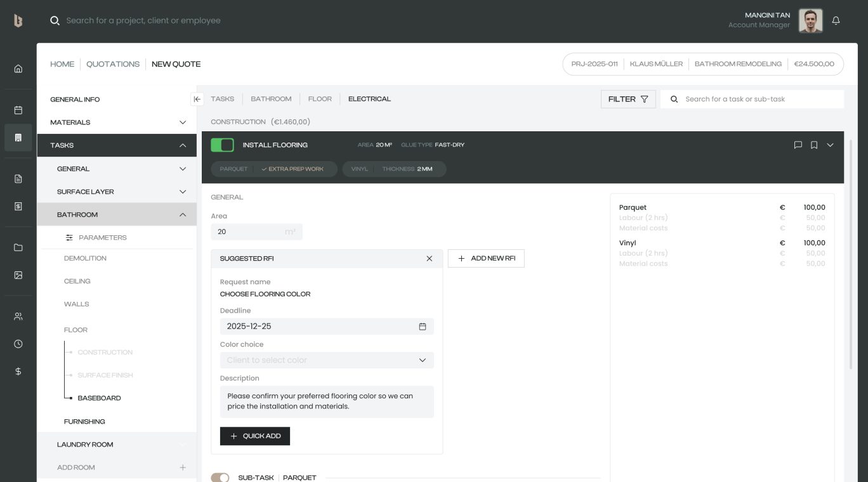Image resolution: width=868 pixels, height=482 pixels.
Task: Select Baseboard in floor tree
Action: click(x=99, y=398)
